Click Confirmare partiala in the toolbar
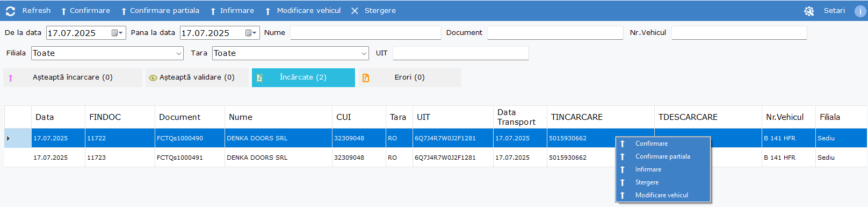The width and height of the screenshot is (868, 207). (160, 11)
